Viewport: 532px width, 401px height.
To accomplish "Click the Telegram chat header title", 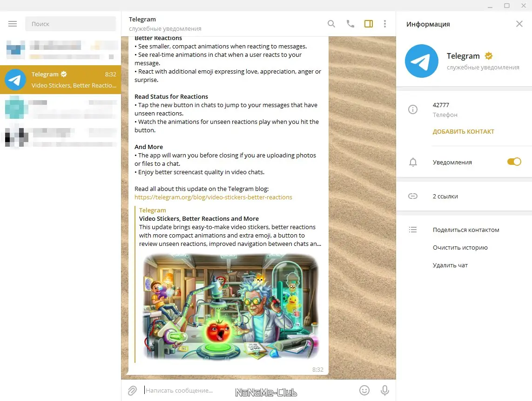I will pyautogui.click(x=142, y=20).
